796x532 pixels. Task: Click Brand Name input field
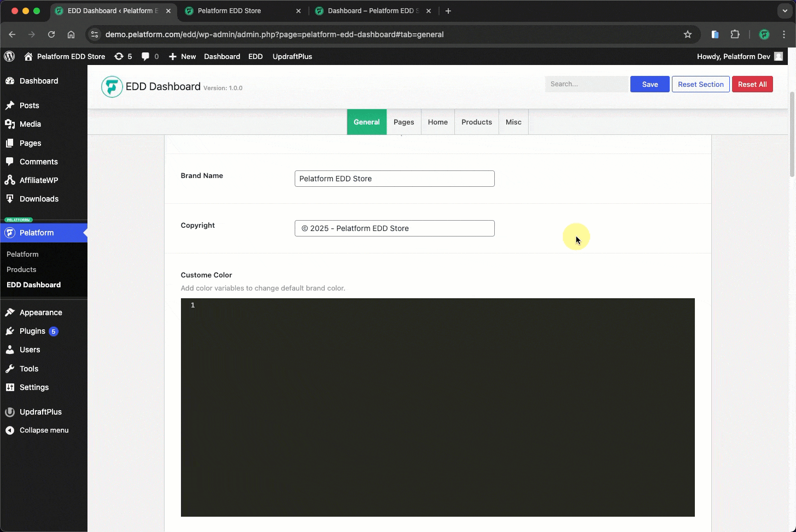tap(395, 179)
